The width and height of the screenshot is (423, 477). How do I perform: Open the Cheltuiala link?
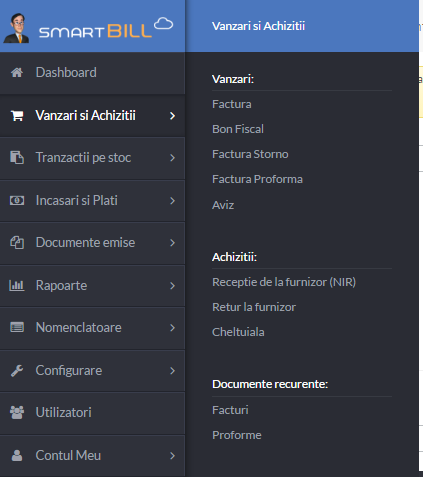point(238,332)
